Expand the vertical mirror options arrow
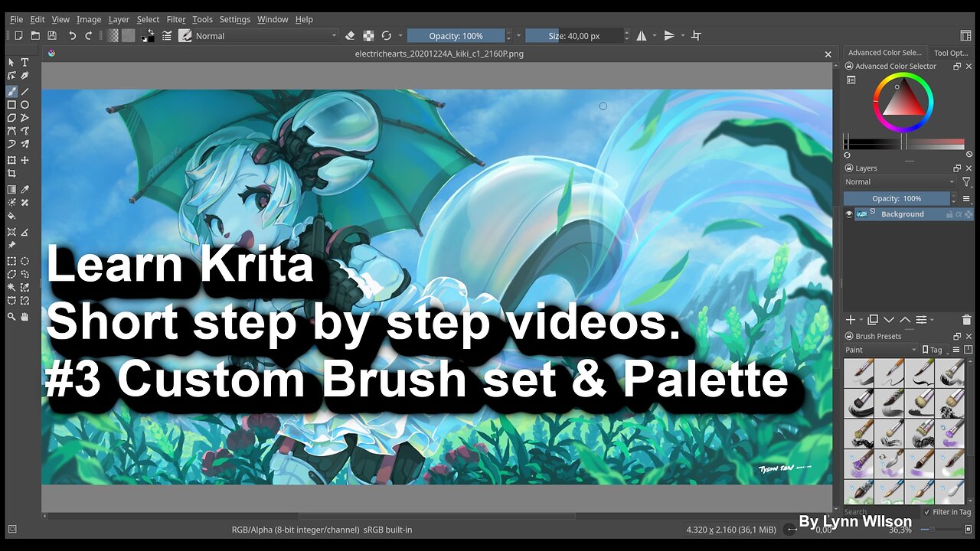This screenshot has height=551, width=980. point(682,35)
